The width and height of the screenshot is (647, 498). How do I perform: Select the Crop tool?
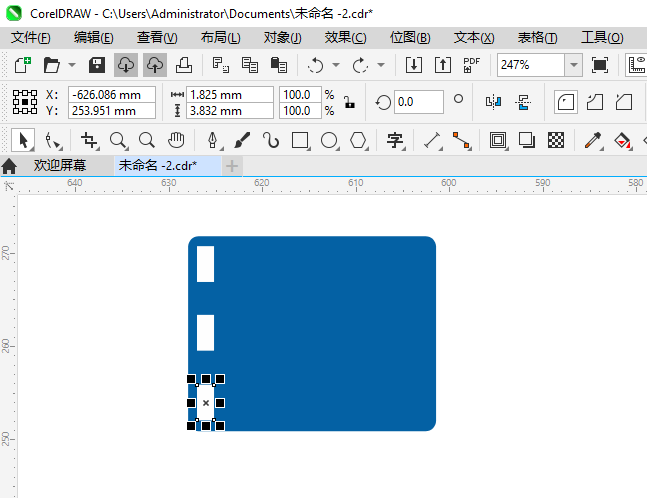point(90,140)
